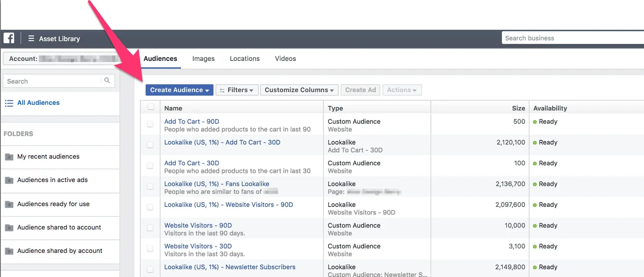Check the box for Website Visitors - 30D

click(150, 249)
